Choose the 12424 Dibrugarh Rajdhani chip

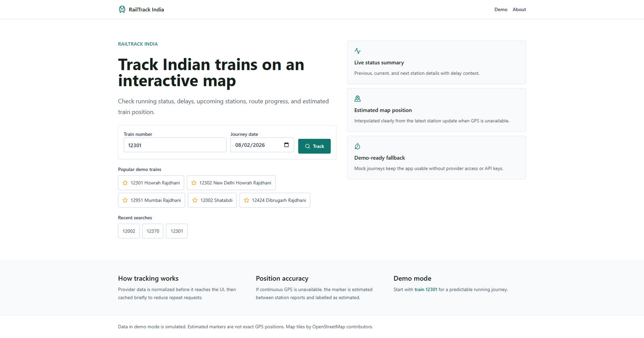click(275, 200)
